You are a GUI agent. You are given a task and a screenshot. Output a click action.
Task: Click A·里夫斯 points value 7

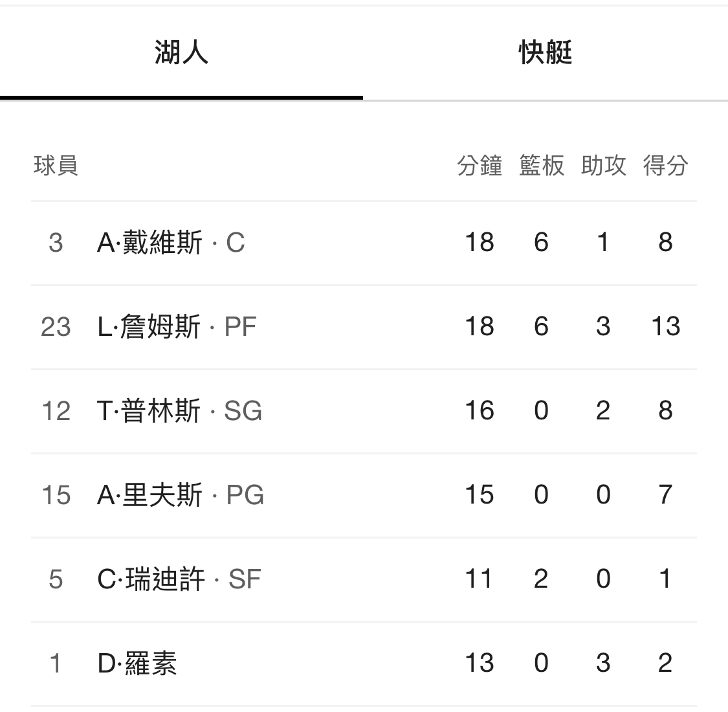(665, 495)
